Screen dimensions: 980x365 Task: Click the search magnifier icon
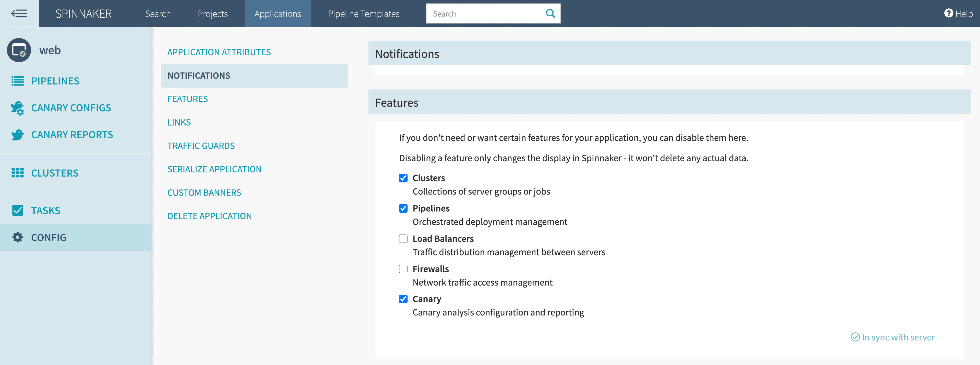(x=550, y=14)
